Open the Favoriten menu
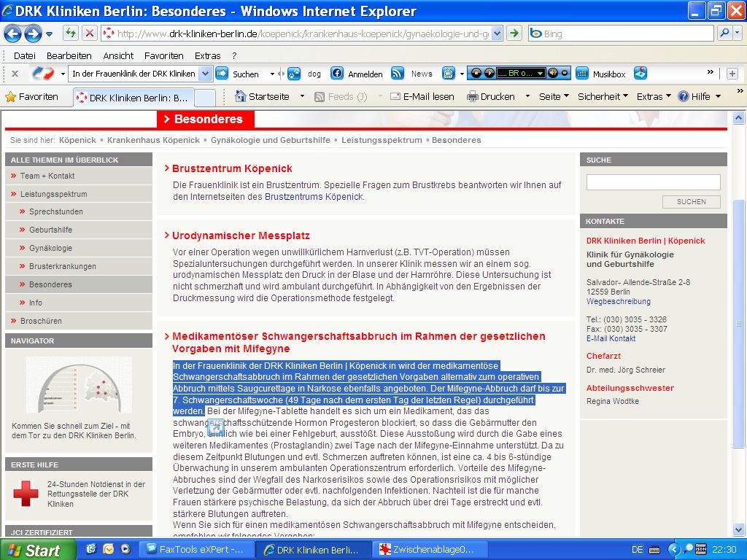747x560 pixels. click(x=164, y=55)
